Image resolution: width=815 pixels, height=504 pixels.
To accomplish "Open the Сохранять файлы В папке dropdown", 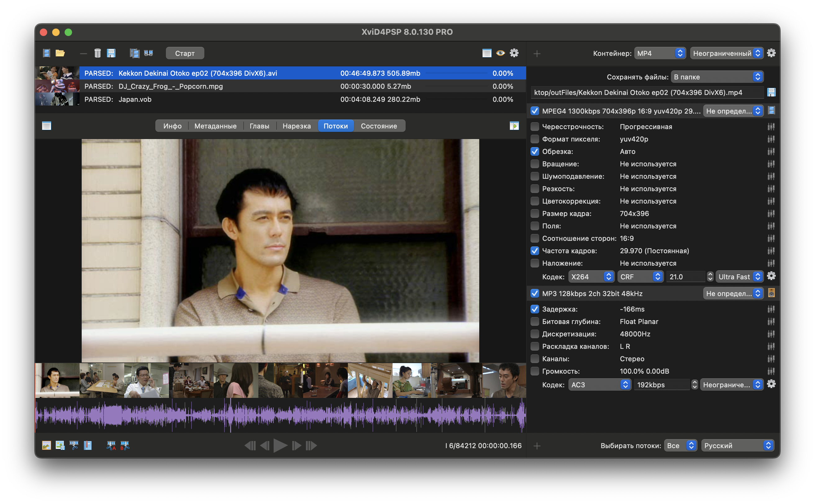I will click(717, 77).
